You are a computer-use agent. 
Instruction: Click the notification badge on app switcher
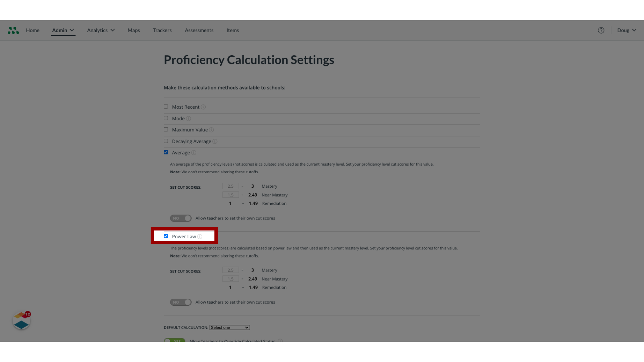(28, 314)
